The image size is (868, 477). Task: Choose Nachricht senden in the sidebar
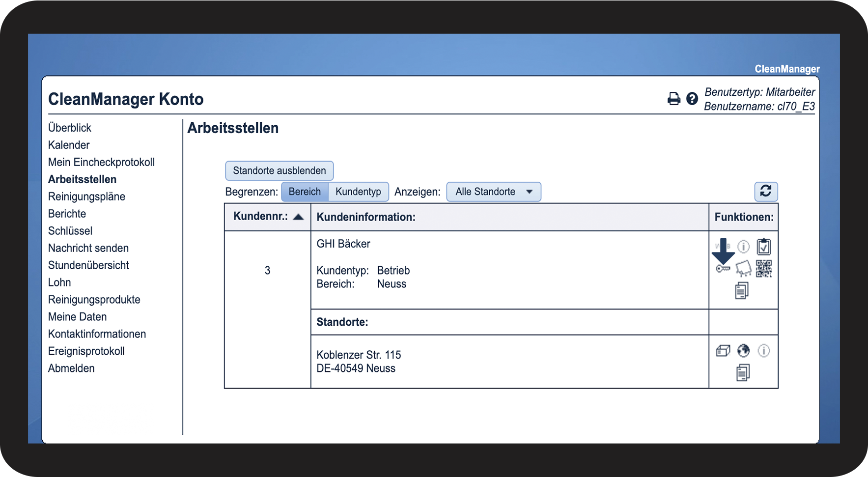[88, 248]
